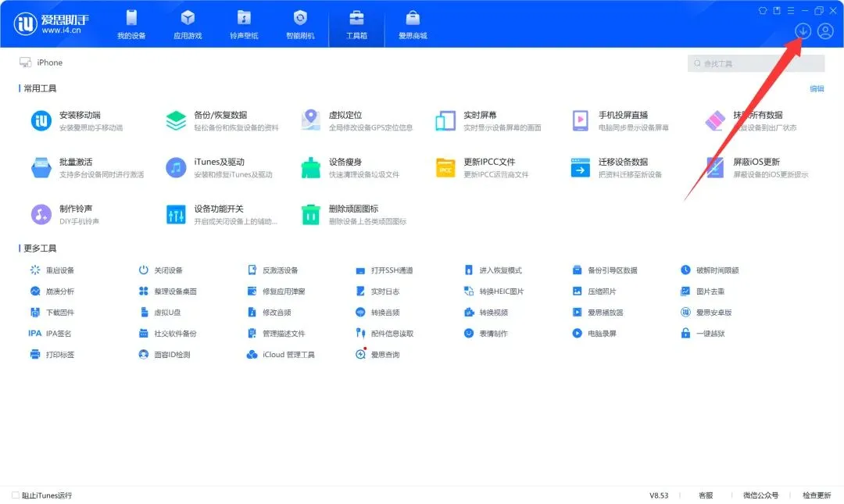Switch to the 智能刷机 tab
844x504 pixels.
coord(300,24)
